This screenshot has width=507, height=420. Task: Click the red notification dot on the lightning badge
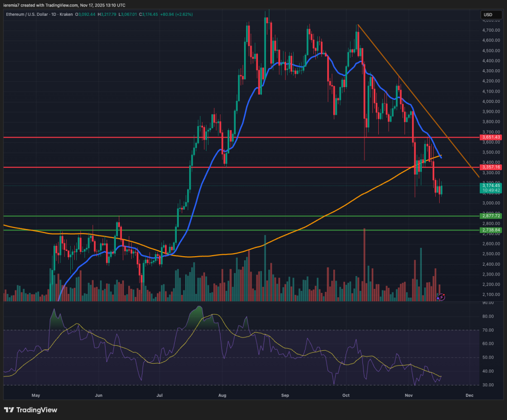pos(444,294)
